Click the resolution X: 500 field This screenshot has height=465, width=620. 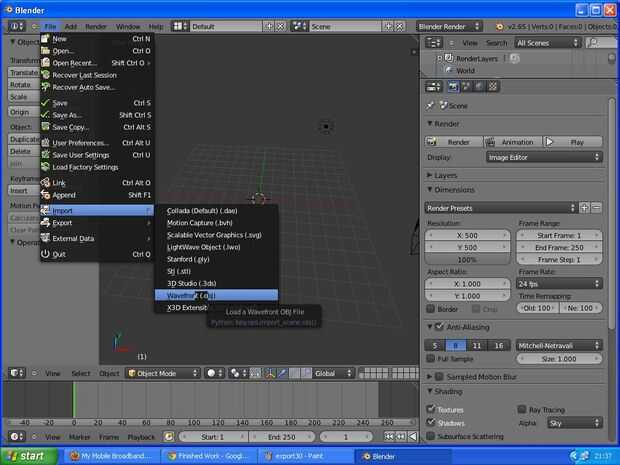point(467,235)
